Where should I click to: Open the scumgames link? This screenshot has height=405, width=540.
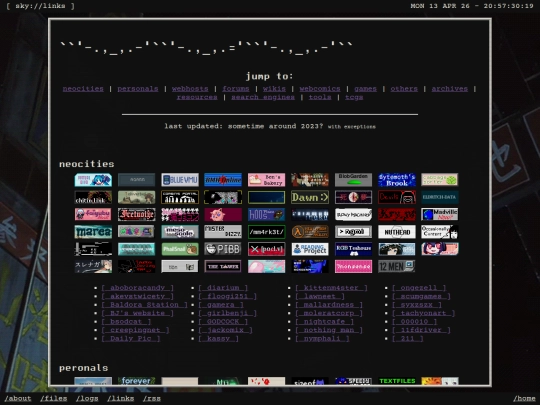tap(421, 296)
